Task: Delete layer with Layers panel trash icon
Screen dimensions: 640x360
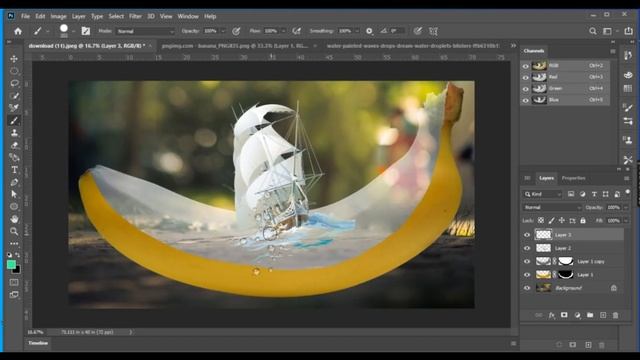Action: [x=616, y=315]
